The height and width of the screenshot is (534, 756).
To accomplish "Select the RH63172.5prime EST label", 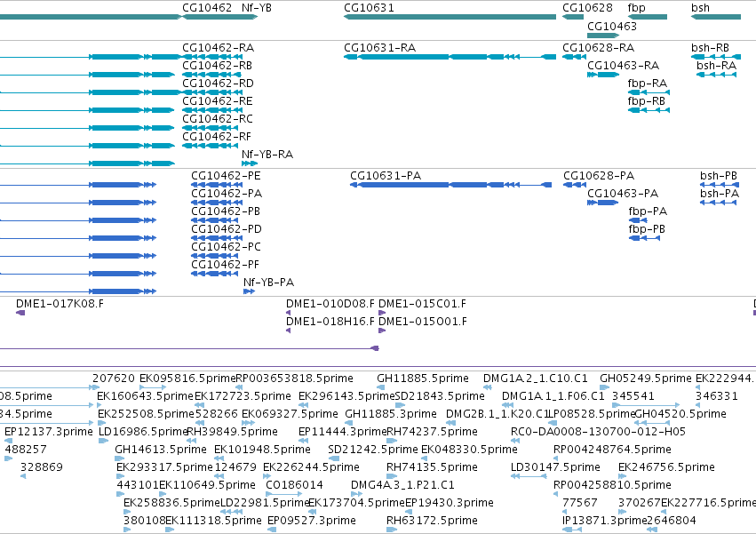I will click(432, 521).
